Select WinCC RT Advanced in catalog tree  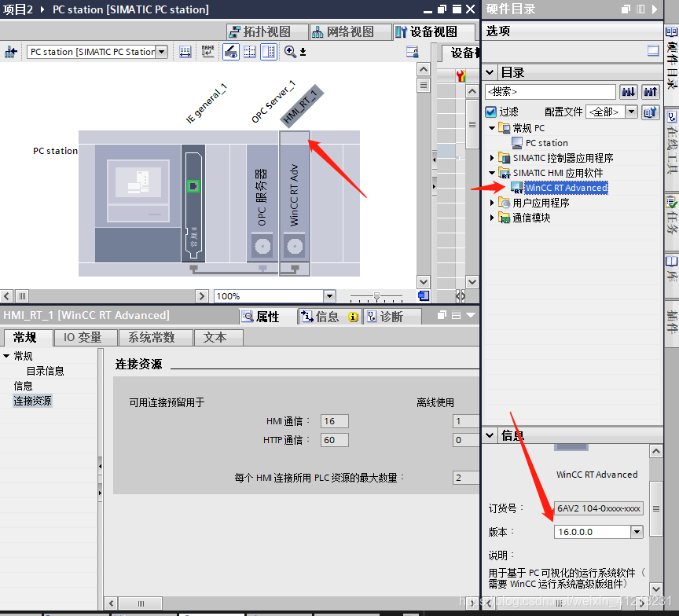(566, 188)
